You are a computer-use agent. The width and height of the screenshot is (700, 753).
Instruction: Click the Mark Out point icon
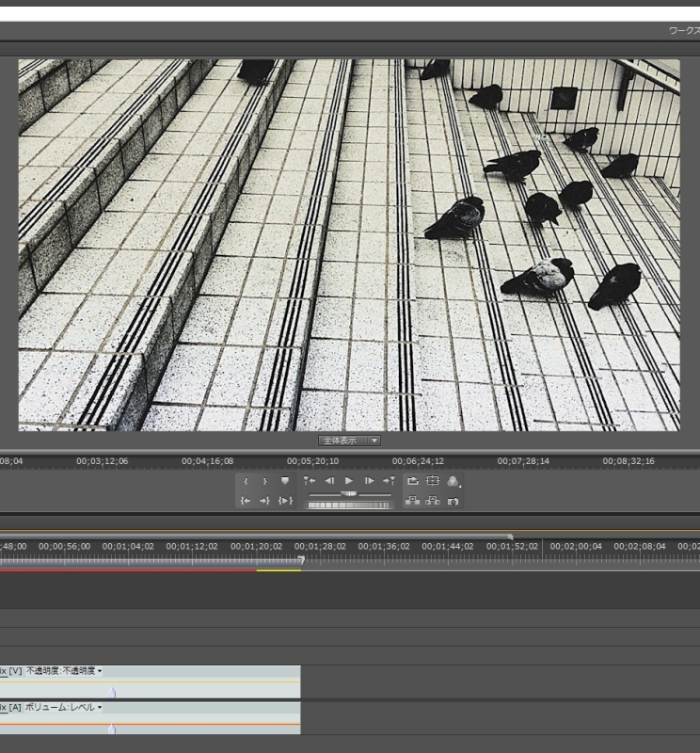(x=265, y=481)
